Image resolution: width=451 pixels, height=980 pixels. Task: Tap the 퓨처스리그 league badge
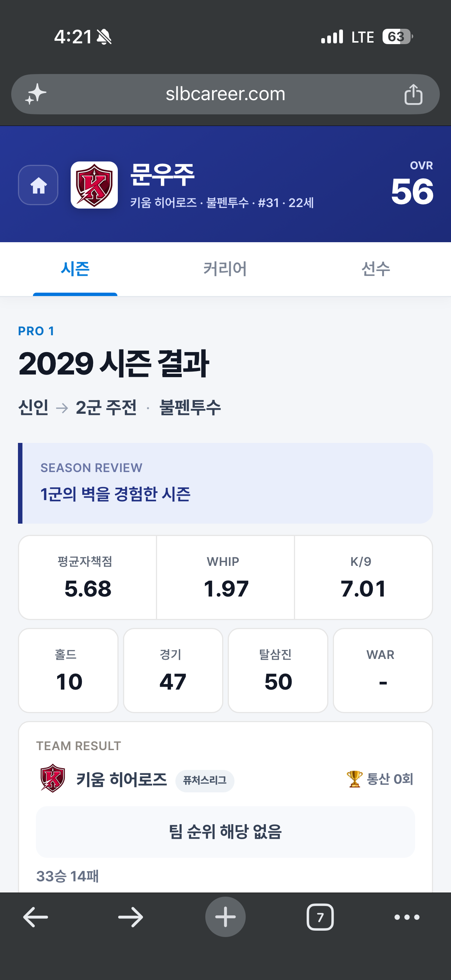coord(205,781)
